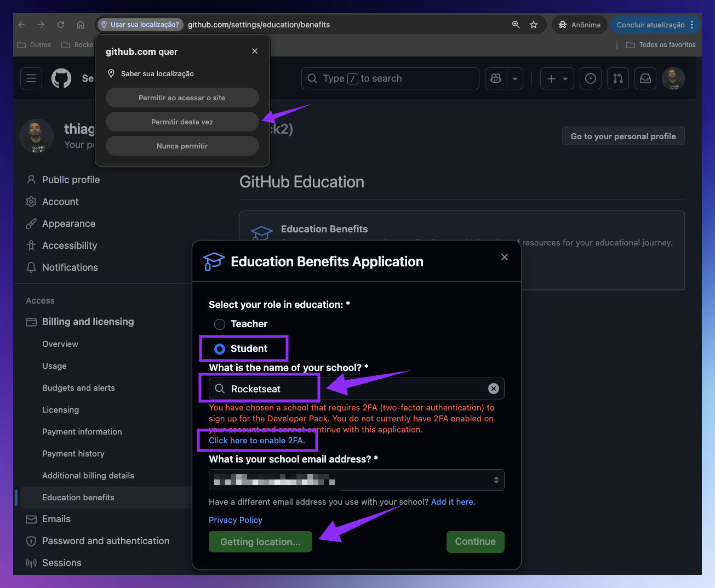Go forward with the browser forward arrow
The height and width of the screenshot is (588, 715).
pos(41,25)
